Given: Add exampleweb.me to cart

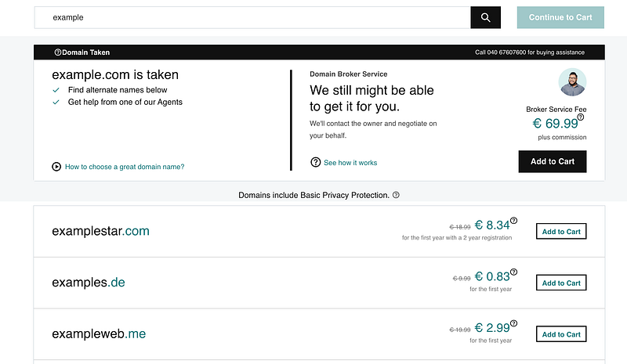Looking at the screenshot, I should coord(561,334).
